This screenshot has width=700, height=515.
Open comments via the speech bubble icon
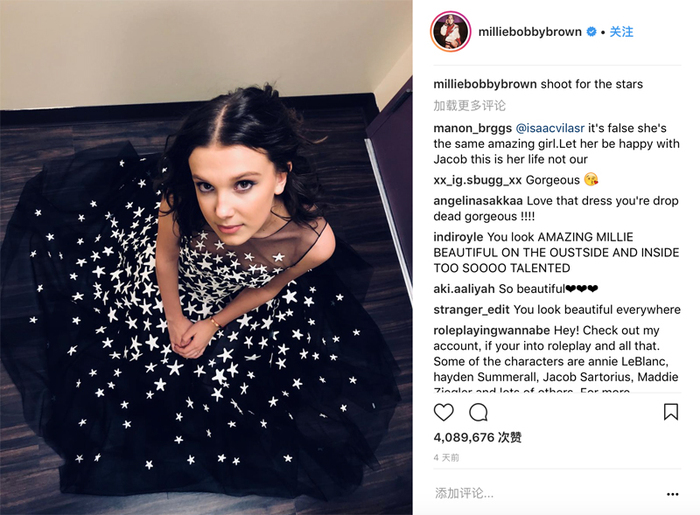pos(478,412)
